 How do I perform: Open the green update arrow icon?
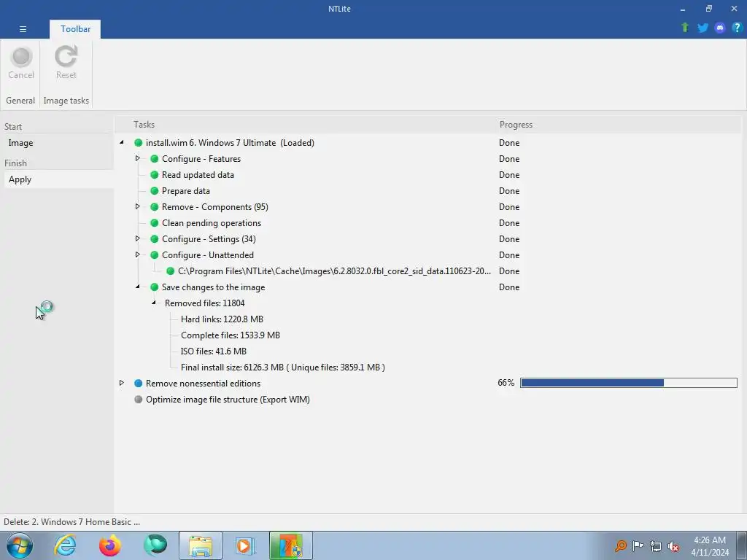(685, 28)
